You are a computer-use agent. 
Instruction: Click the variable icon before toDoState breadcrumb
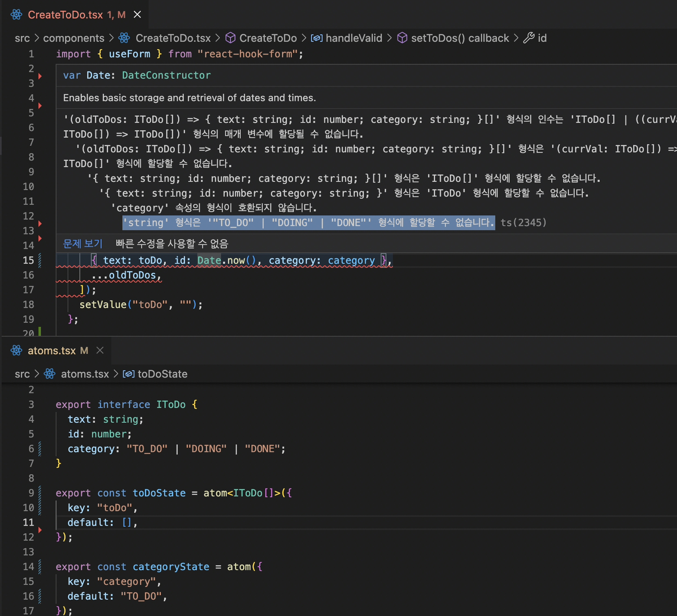(129, 374)
